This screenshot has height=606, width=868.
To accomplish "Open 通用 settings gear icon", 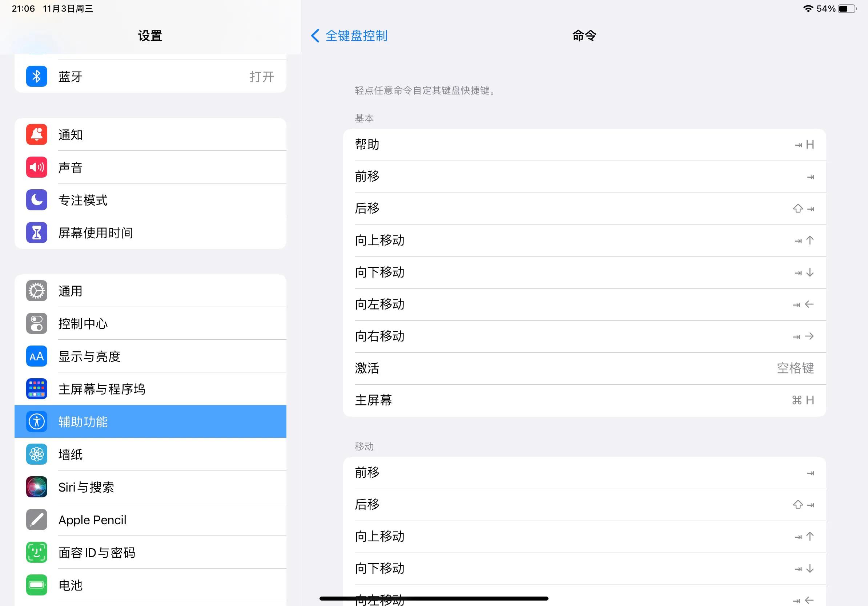I will click(x=36, y=291).
